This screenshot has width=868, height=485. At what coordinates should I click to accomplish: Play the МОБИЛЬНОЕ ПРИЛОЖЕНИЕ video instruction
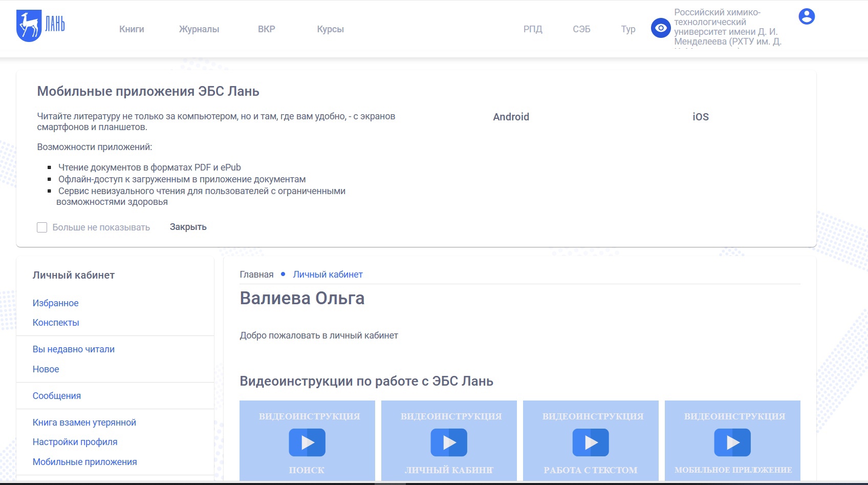[732, 442]
